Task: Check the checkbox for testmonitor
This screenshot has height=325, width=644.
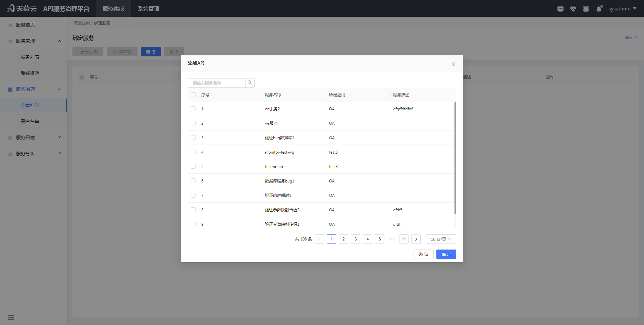Action: pos(193,166)
